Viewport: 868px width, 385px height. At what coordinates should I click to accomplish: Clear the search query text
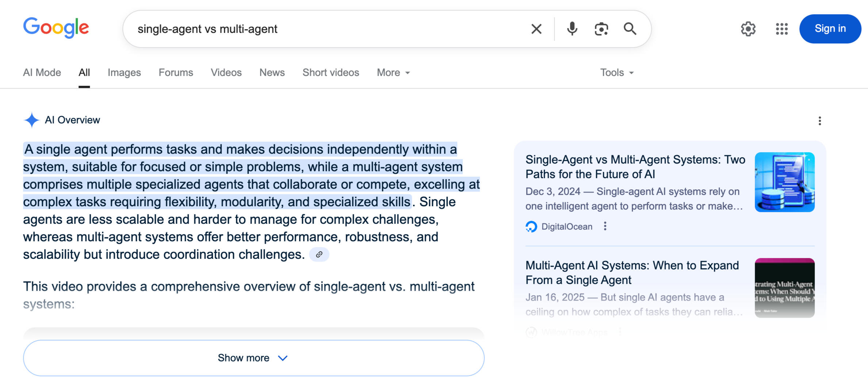(x=536, y=29)
